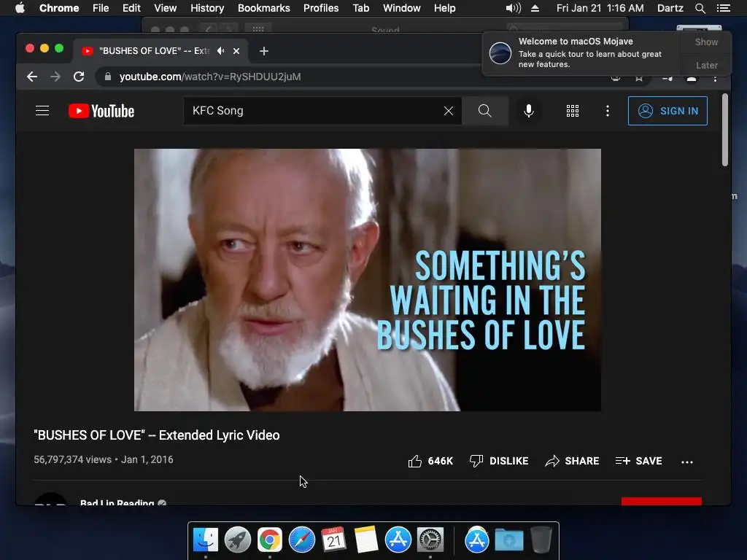Open Finder from the Dock
This screenshot has height=560, width=747.
pos(205,540)
